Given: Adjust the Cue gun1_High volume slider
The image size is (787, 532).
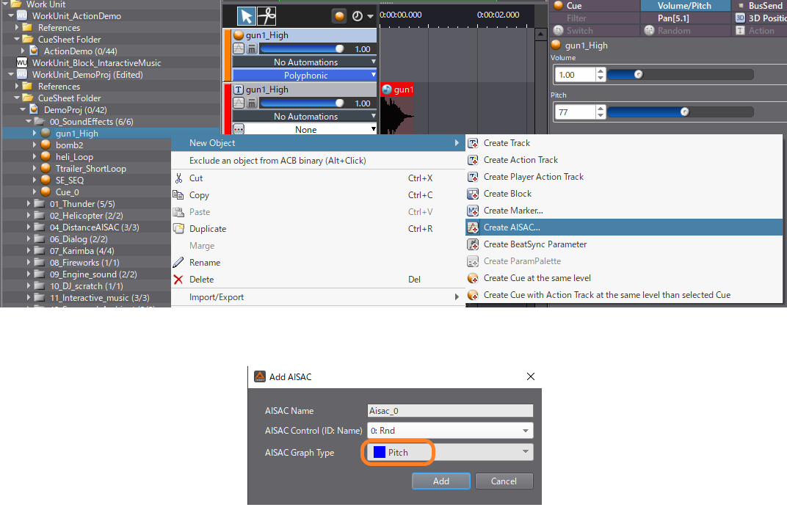Looking at the screenshot, I should (x=302, y=48).
